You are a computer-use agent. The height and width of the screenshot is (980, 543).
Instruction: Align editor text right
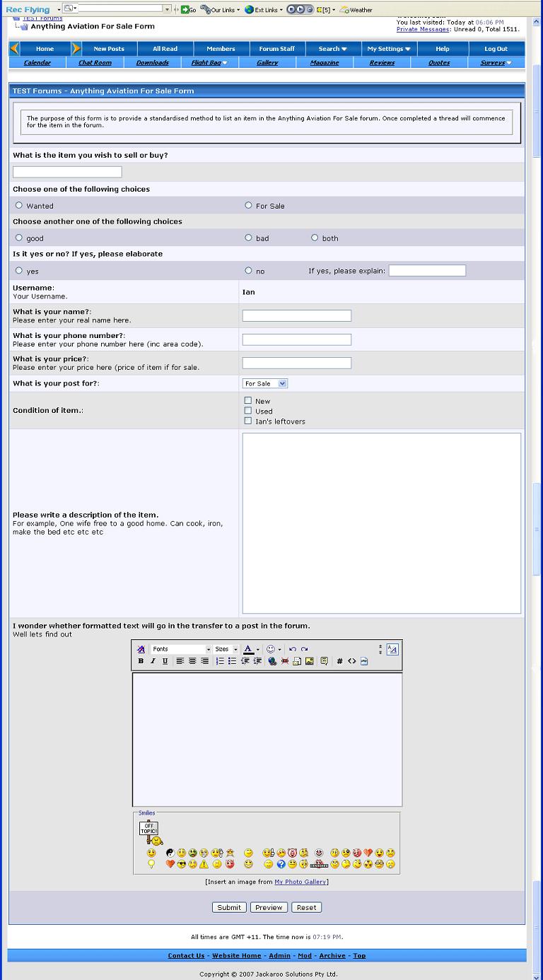point(204,661)
